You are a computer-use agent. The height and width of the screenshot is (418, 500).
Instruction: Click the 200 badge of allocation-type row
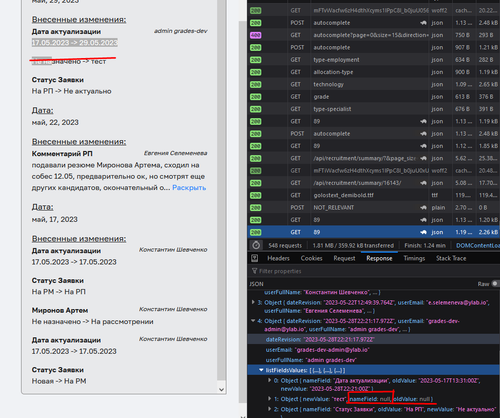[256, 72]
